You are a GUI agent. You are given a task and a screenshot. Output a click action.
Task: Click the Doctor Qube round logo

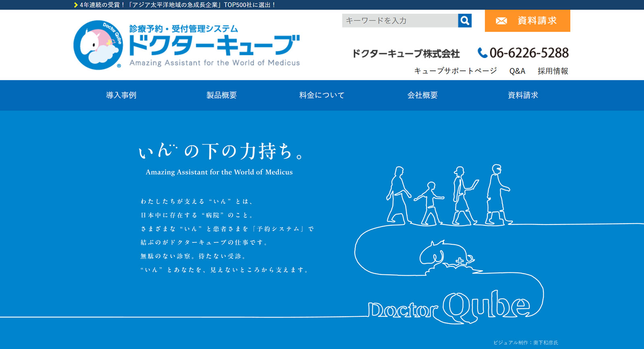[98, 45]
